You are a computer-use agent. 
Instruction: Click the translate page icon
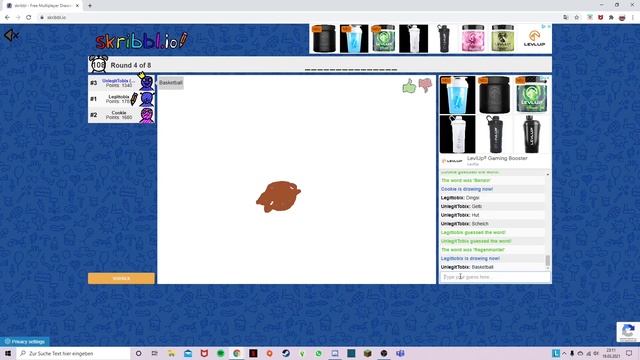click(x=565, y=17)
